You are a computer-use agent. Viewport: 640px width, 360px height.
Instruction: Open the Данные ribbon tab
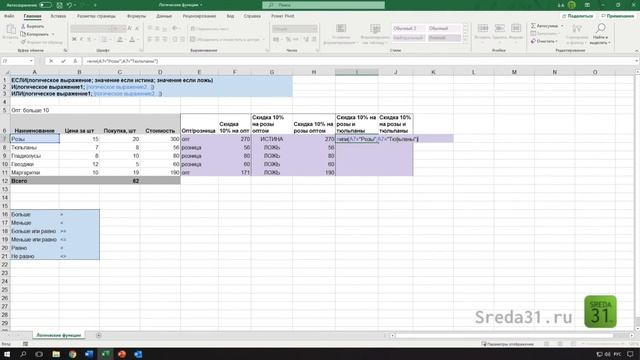pos(164,16)
